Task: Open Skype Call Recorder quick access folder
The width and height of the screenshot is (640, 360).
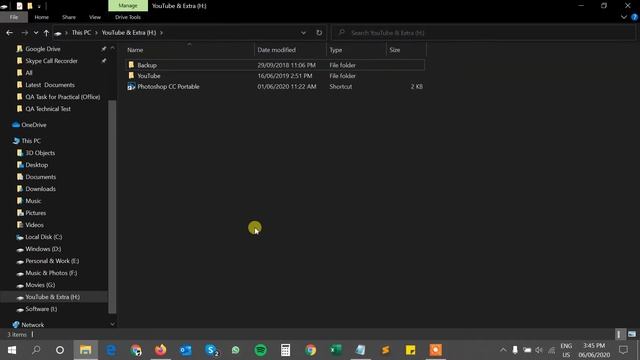Action: (51, 61)
